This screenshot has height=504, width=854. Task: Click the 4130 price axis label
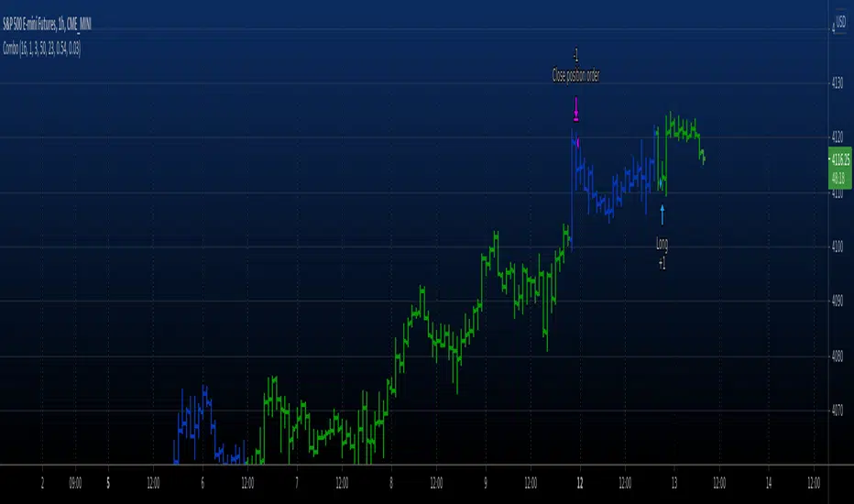click(x=838, y=82)
